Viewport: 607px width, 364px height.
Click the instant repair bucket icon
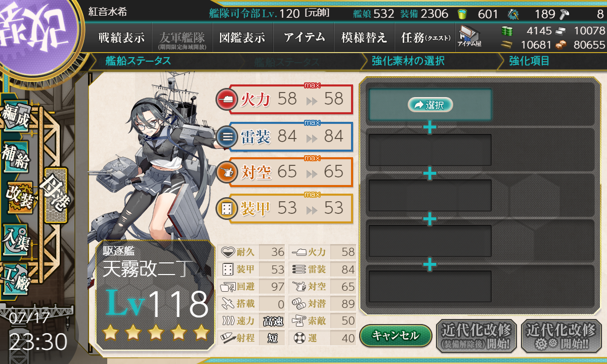(462, 14)
